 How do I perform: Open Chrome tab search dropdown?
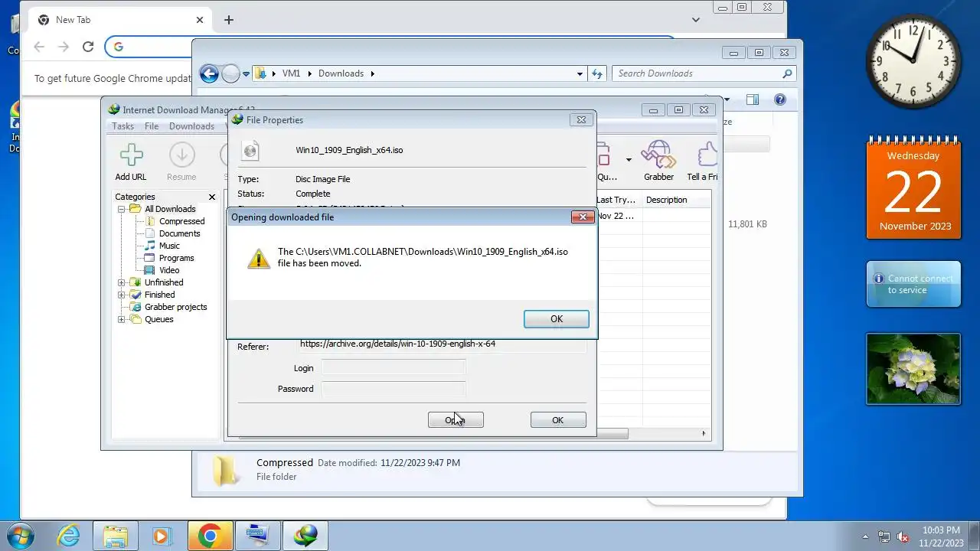(x=695, y=20)
